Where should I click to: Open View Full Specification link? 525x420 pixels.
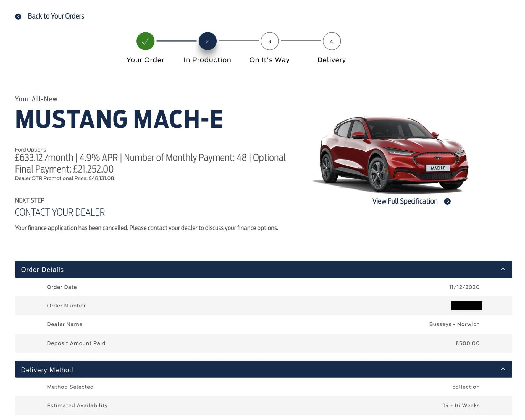[405, 201]
